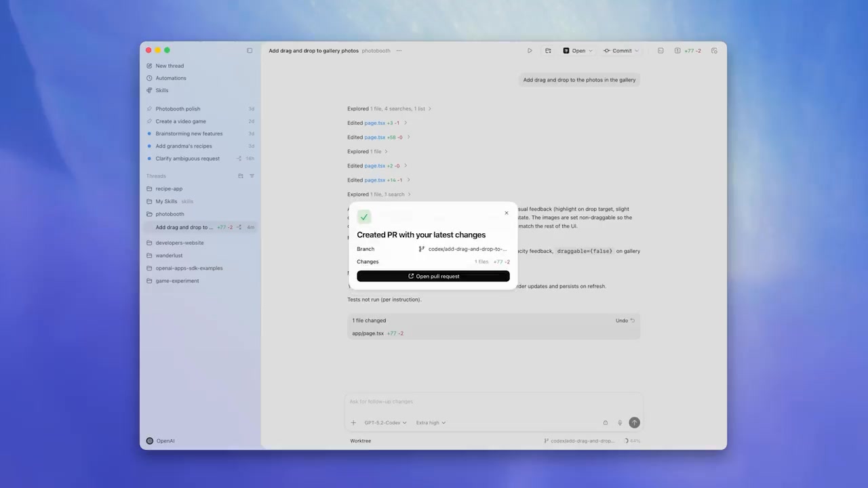
Task: Toggle the terminal panel icon
Action: pos(660,51)
